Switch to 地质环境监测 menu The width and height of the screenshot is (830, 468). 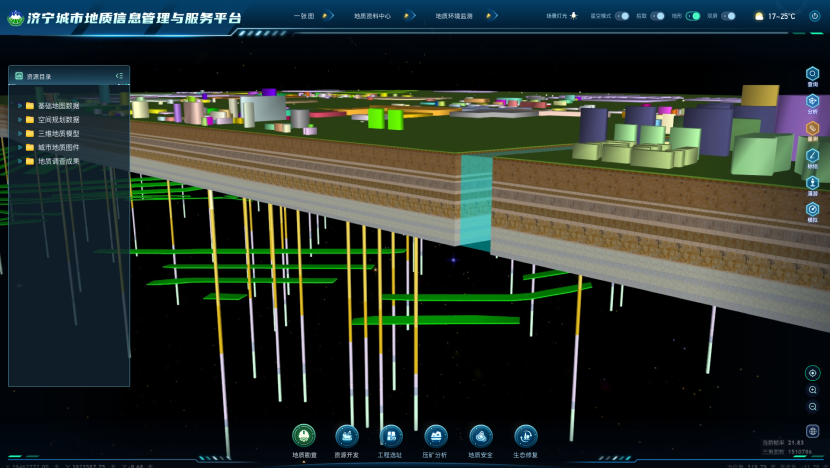click(x=455, y=16)
